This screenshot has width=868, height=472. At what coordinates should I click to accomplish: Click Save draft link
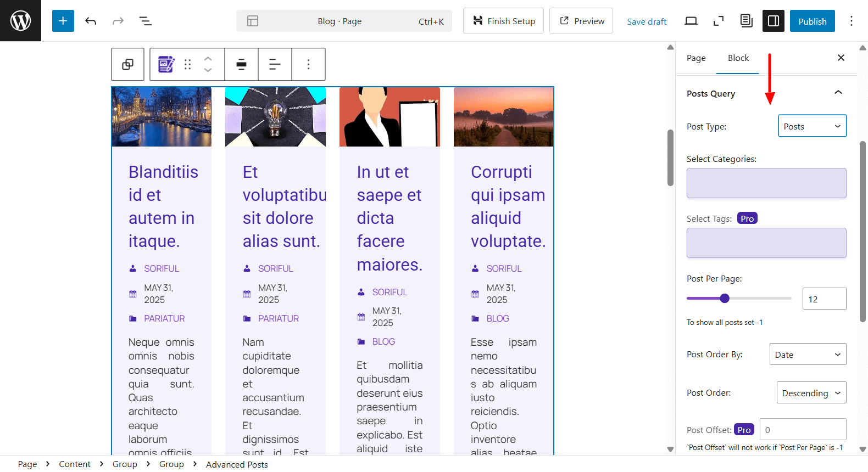[x=647, y=21]
